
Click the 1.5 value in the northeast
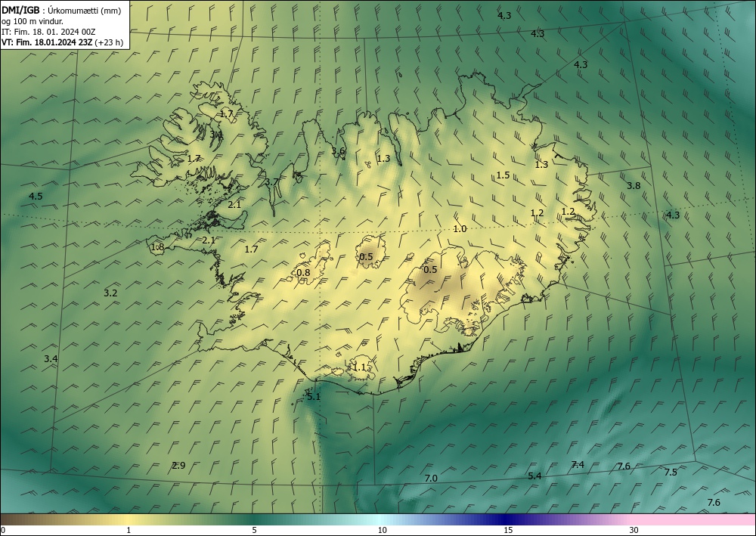[x=503, y=175]
